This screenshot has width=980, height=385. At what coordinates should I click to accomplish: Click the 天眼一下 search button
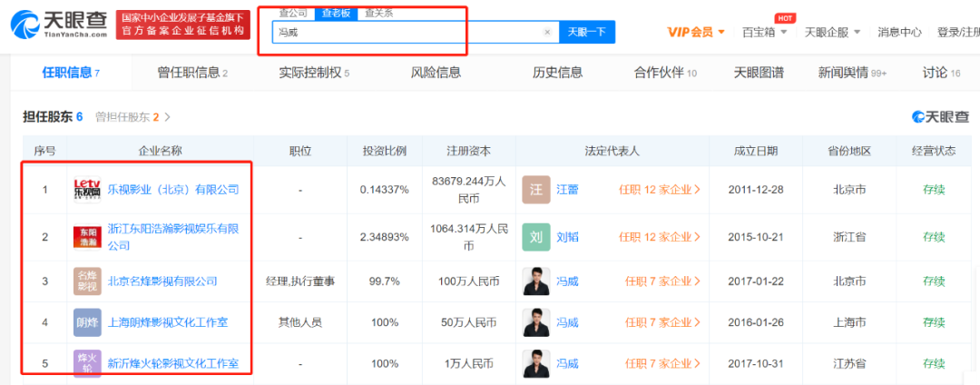[587, 33]
